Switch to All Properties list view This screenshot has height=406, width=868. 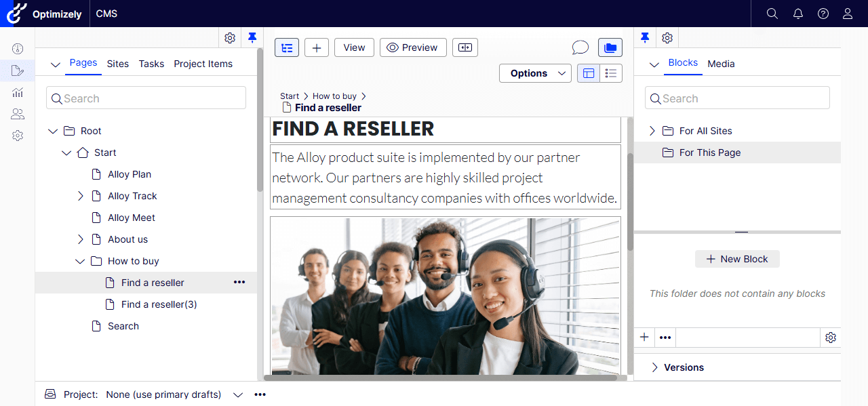click(611, 73)
